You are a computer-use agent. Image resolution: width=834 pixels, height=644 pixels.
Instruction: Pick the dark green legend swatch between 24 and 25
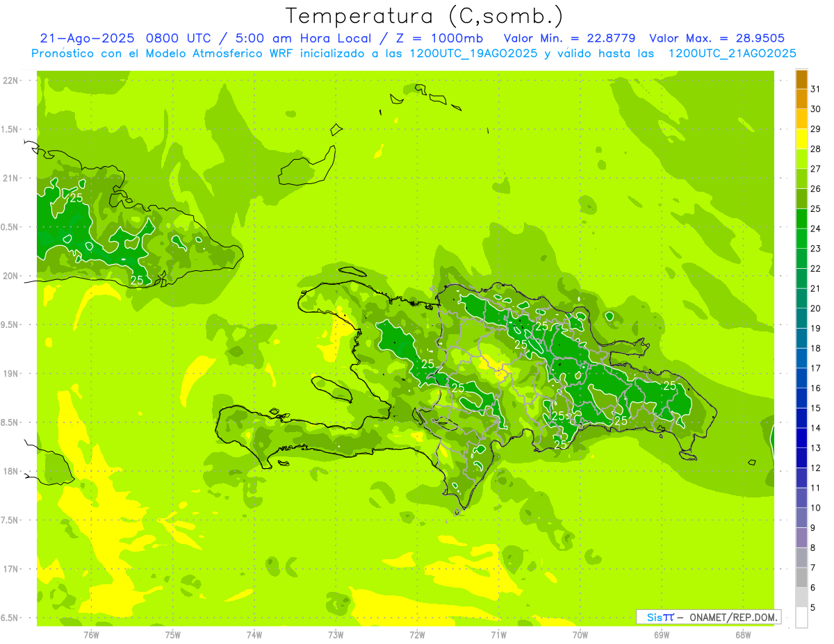[x=801, y=219]
